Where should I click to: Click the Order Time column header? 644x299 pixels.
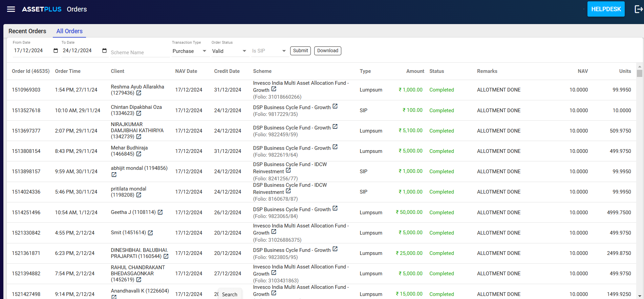tap(68, 71)
